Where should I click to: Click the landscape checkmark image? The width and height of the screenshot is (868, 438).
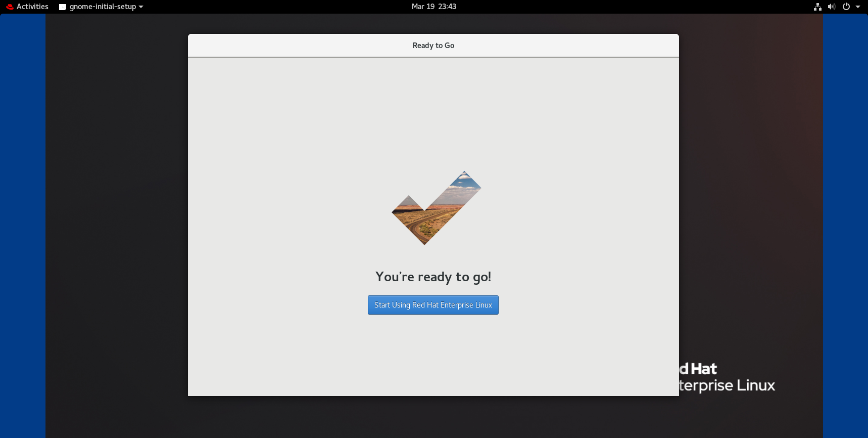[437, 208]
